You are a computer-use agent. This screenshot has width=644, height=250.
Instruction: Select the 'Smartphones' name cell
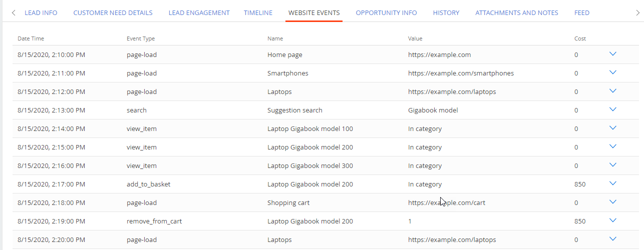pyautogui.click(x=288, y=73)
